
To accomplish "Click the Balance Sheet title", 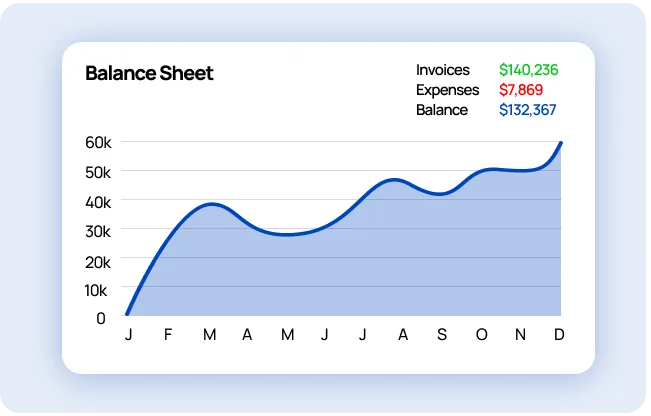I will click(149, 73).
